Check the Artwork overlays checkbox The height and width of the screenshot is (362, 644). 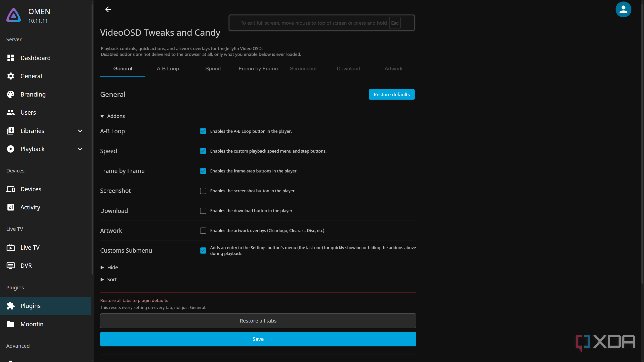coord(203,231)
